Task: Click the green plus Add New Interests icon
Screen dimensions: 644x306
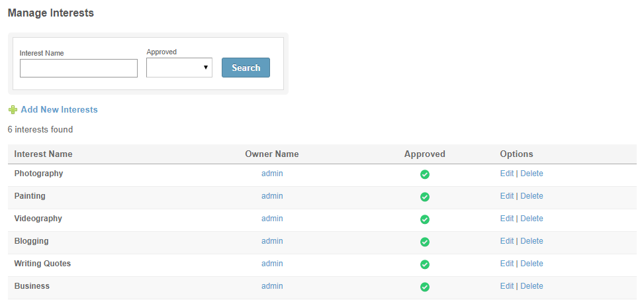Action: (13, 110)
